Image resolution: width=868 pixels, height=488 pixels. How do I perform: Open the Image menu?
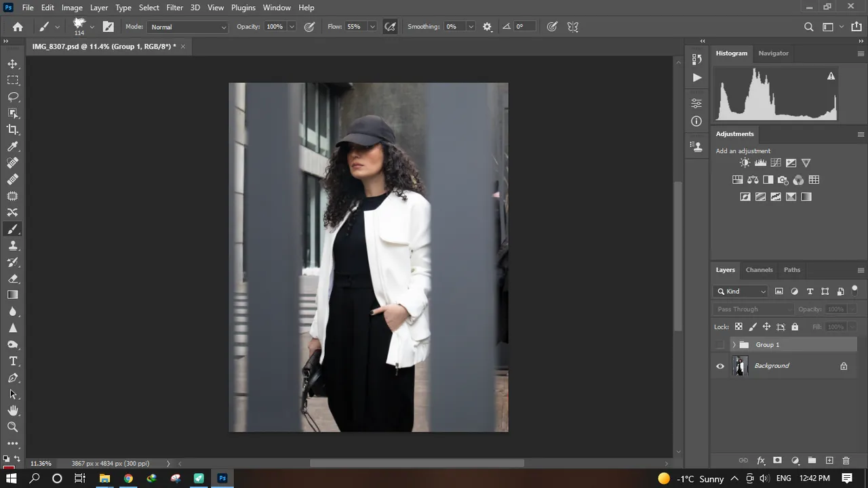click(x=72, y=7)
